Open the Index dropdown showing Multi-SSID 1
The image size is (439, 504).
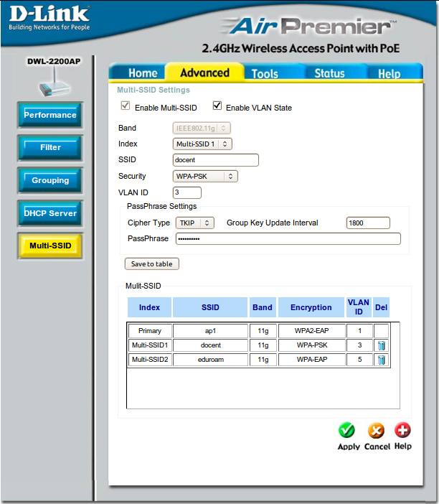coord(203,144)
